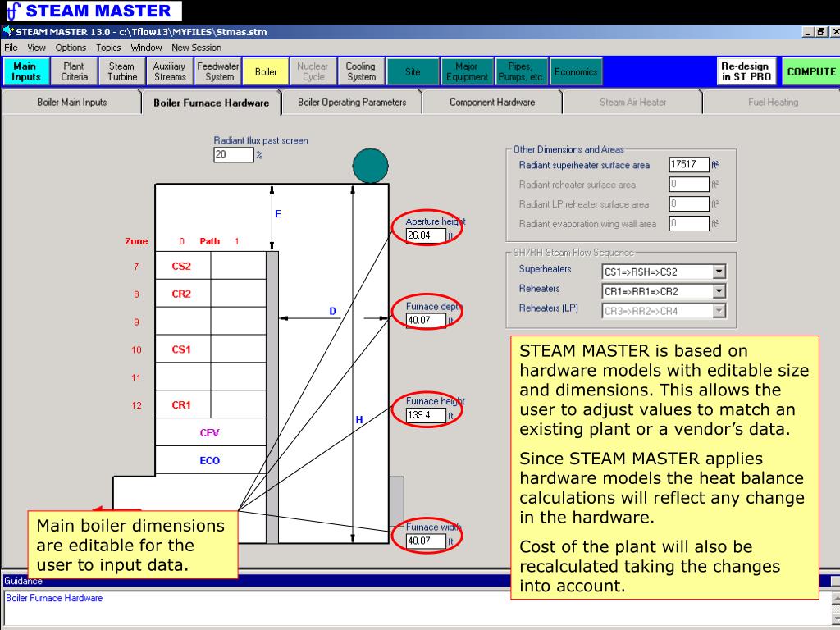Expand the Reheaters flow sequence dropdown
This screenshot has height=630, width=840.
tap(719, 291)
